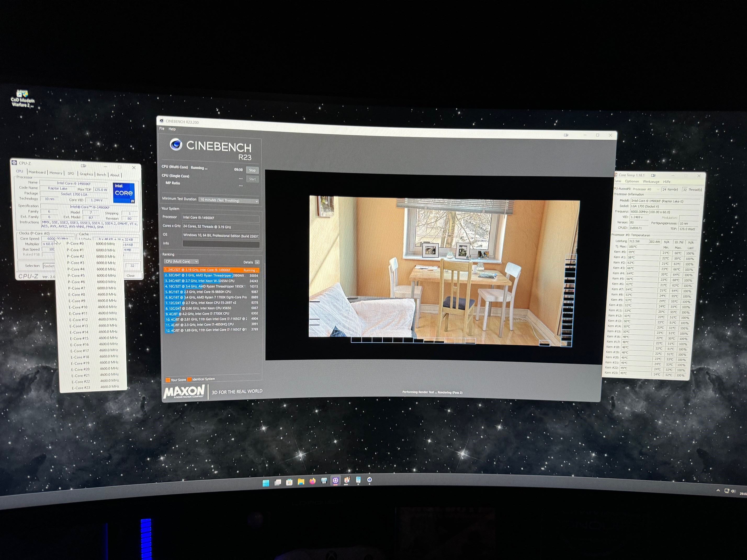Show hidden system tray icons chevron
747x560 pixels.
718,490
